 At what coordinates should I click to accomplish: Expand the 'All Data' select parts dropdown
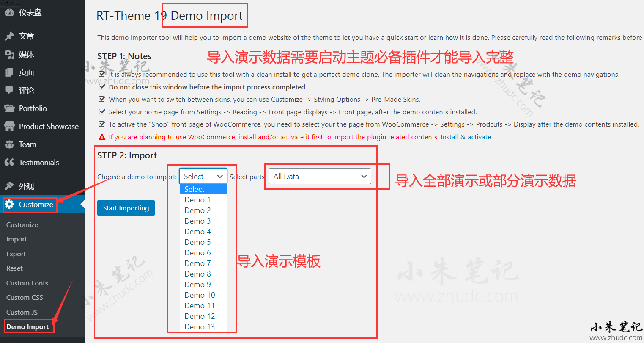point(320,177)
